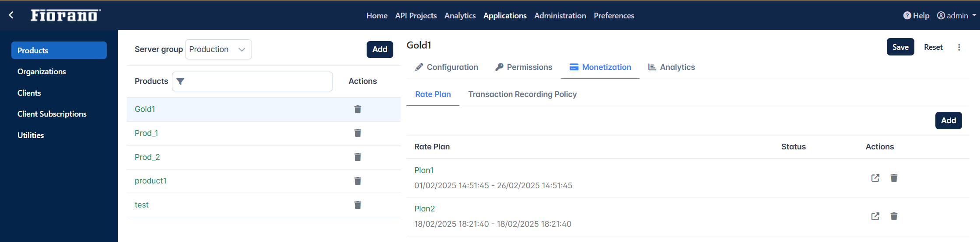Click the back arrow beside Fiorano logo
Screen dimensions: 980x242
11,15
